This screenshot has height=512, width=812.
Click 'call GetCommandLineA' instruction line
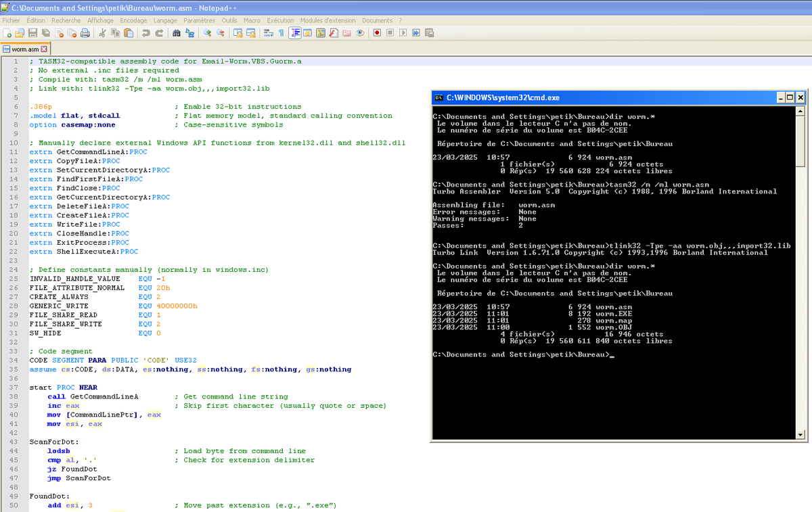tap(93, 396)
